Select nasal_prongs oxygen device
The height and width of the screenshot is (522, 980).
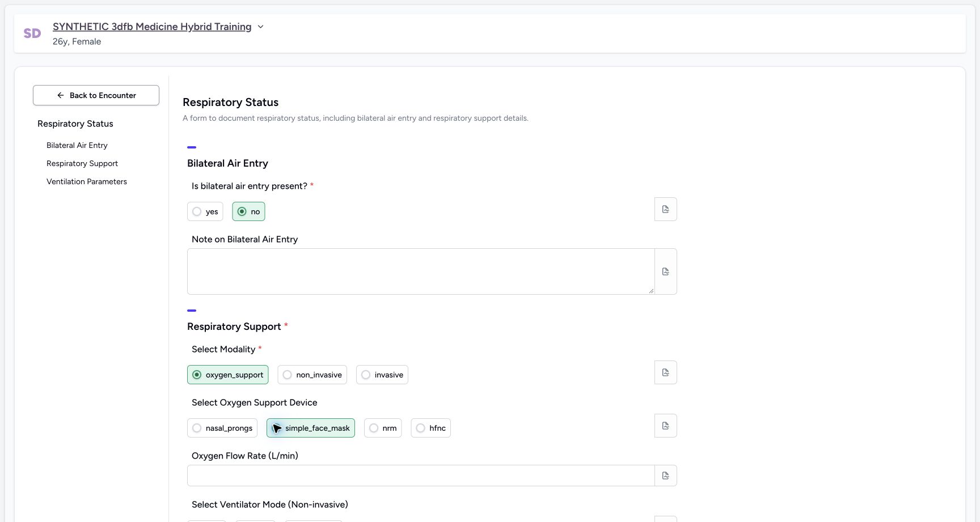pyautogui.click(x=222, y=428)
